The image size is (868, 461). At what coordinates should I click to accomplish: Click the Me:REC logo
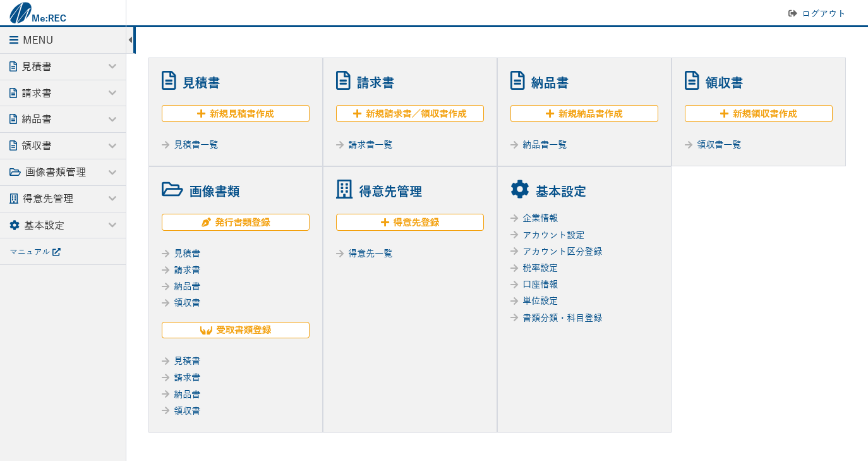coord(38,13)
